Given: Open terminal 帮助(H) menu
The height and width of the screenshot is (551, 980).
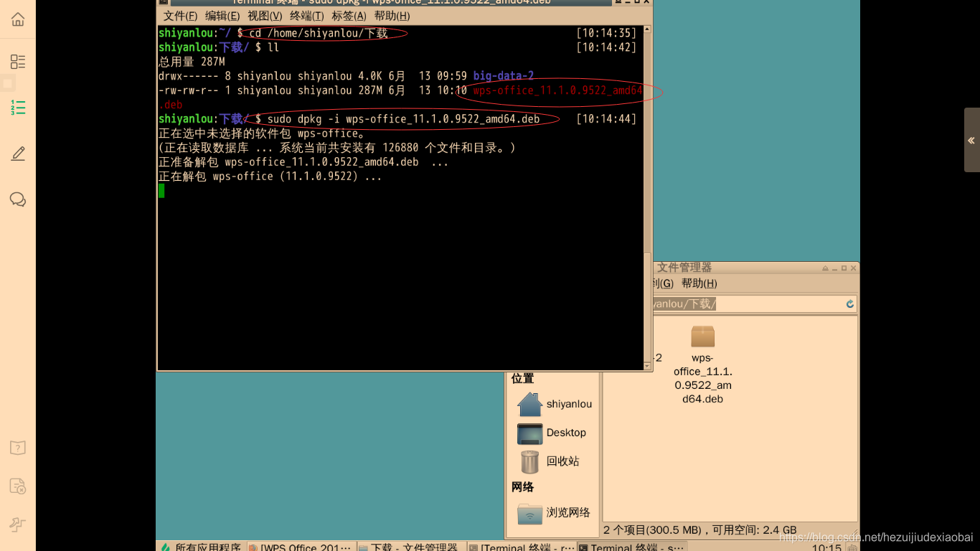Looking at the screenshot, I should coord(392,16).
